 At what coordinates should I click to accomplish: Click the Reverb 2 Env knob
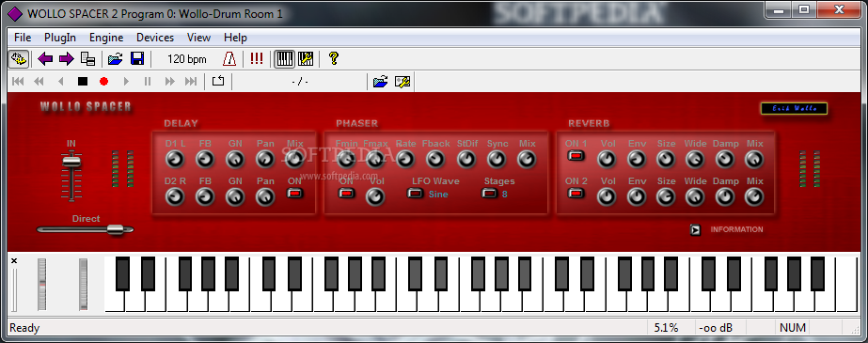pyautogui.click(x=637, y=197)
